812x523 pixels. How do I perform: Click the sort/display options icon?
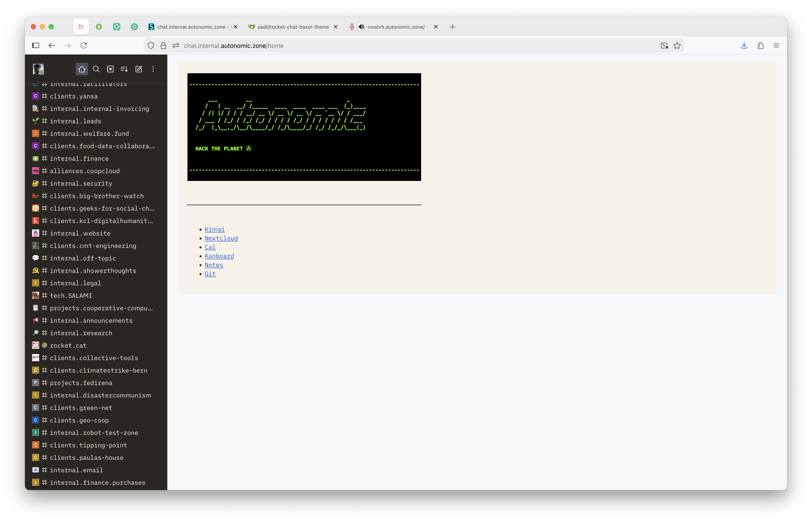pyautogui.click(x=124, y=69)
